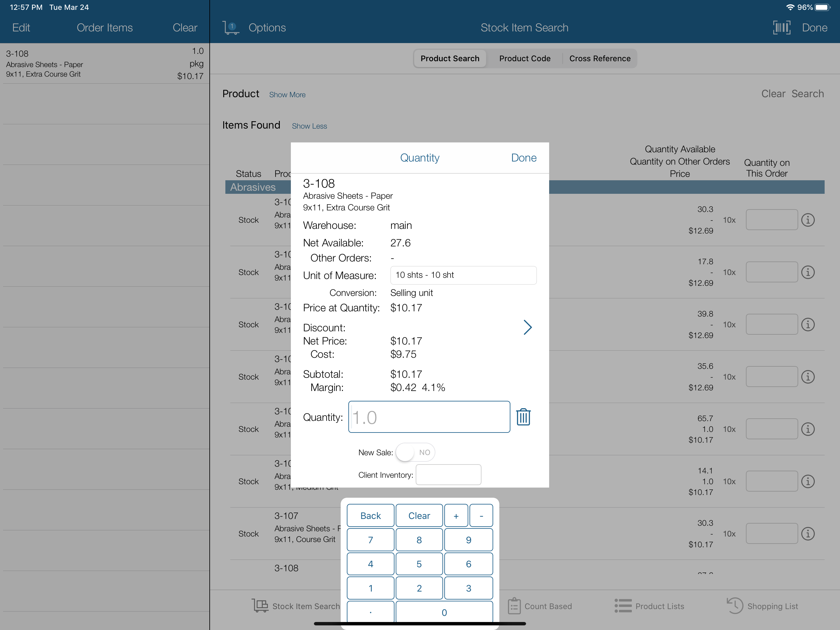Tap keypad digit 4
This screenshot has height=630, width=840.
[370, 564]
